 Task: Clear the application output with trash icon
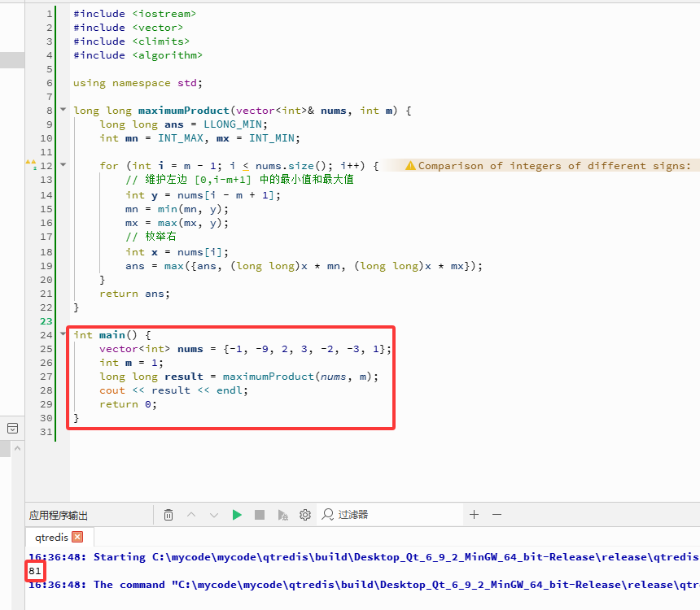click(168, 515)
